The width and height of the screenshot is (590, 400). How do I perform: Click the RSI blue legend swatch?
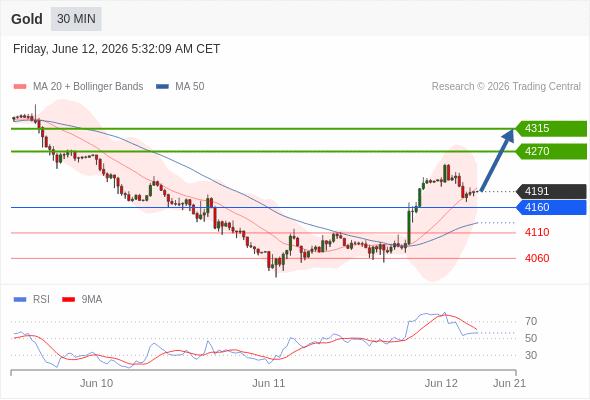point(20,300)
